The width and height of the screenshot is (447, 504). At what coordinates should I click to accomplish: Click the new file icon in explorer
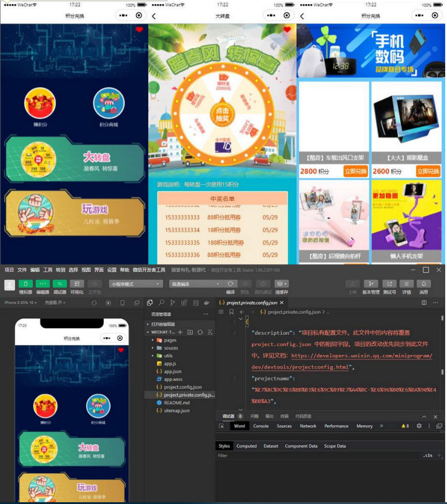click(180, 332)
